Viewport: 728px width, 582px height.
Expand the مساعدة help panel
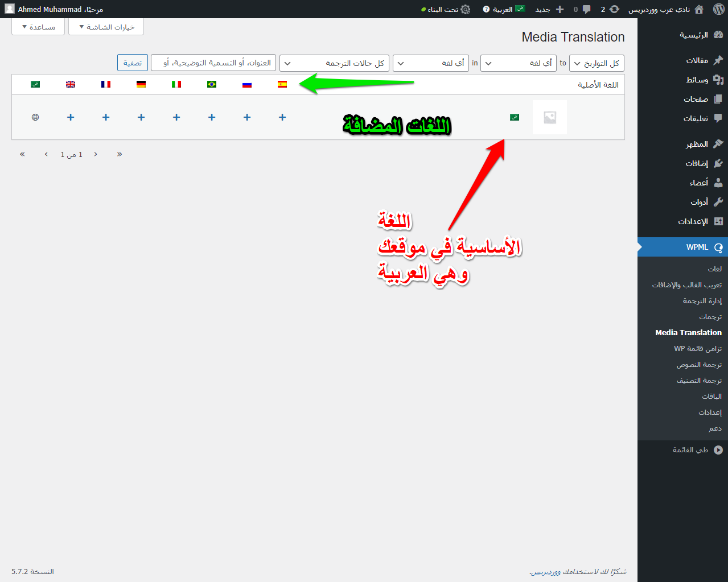[x=38, y=27]
